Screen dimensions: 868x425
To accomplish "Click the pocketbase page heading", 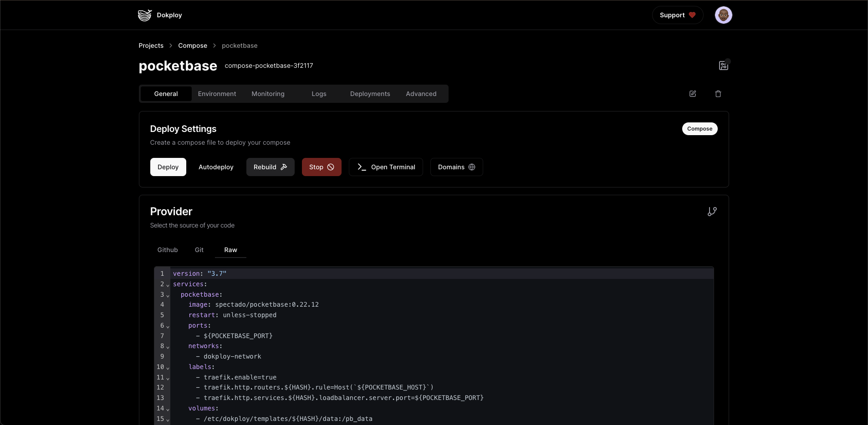I will (178, 66).
